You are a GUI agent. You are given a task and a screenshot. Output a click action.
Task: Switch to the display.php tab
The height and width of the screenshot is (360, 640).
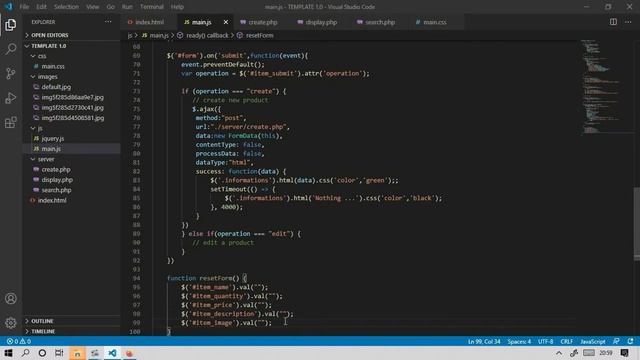[320, 22]
